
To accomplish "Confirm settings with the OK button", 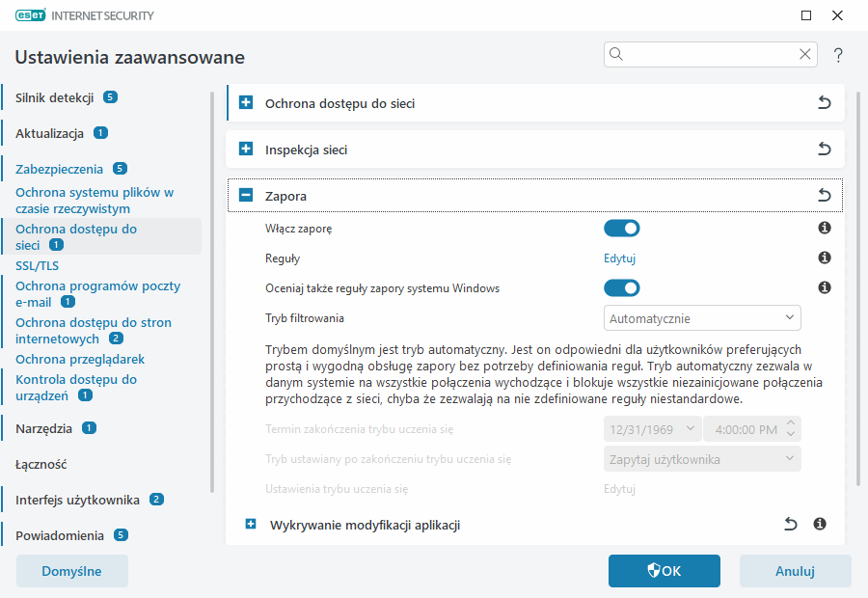I will [664, 571].
